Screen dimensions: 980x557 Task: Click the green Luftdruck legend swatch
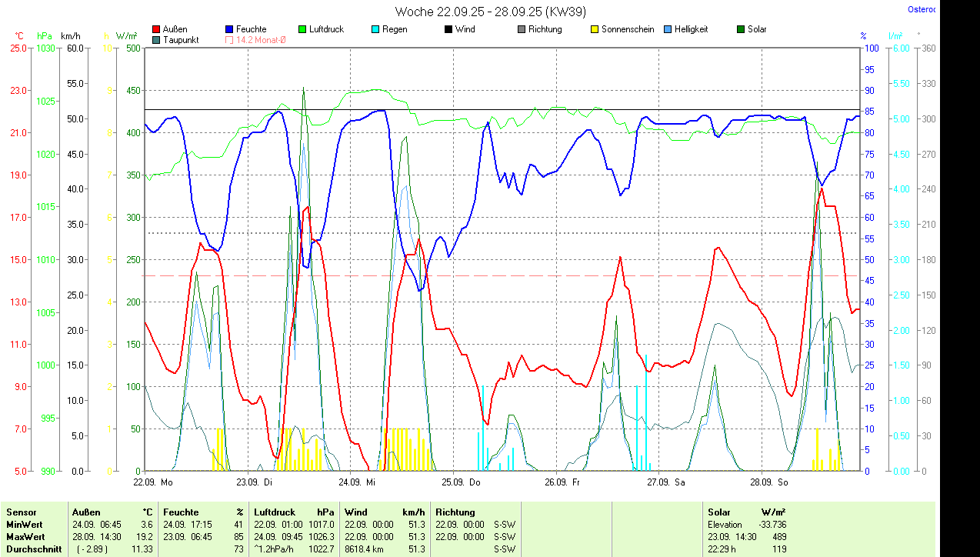(x=302, y=29)
